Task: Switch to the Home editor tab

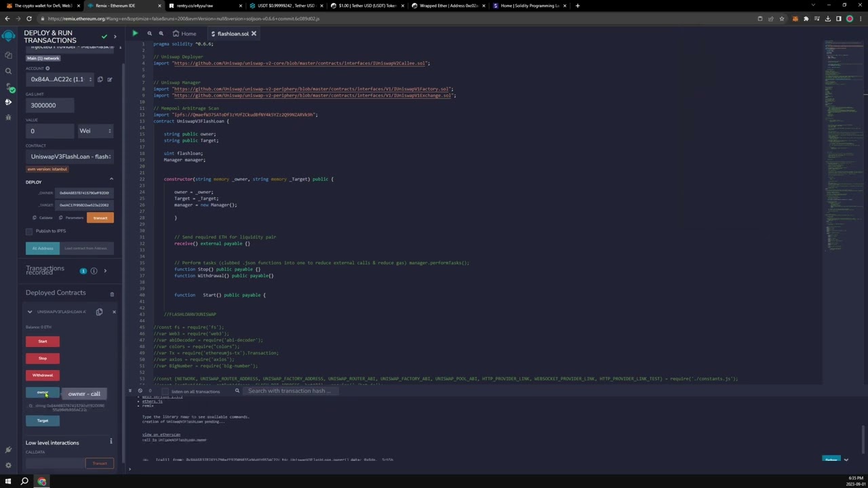Action: pyautogui.click(x=184, y=33)
